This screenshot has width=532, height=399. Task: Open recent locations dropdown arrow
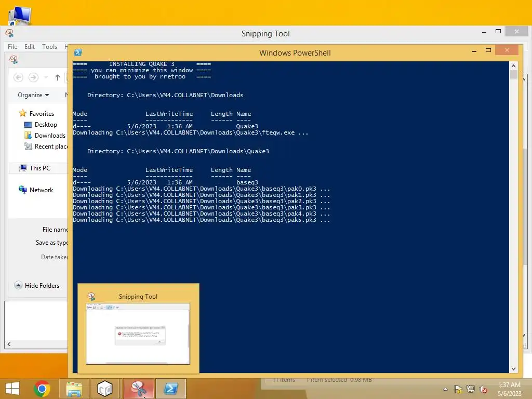[46, 77]
